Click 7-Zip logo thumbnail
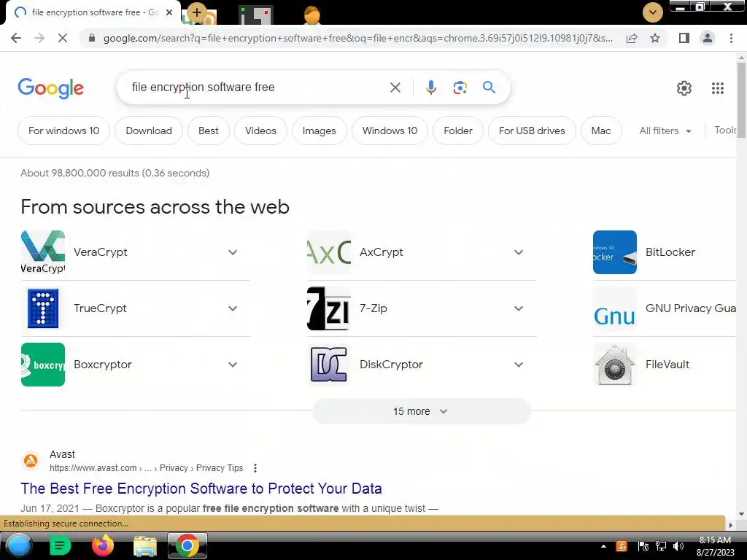Image resolution: width=747 pixels, height=560 pixels. tap(329, 308)
